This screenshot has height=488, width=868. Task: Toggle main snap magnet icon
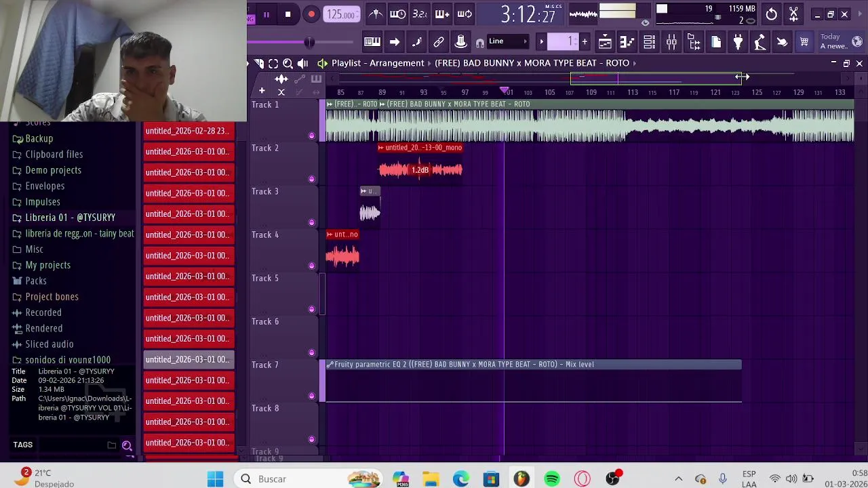point(480,42)
